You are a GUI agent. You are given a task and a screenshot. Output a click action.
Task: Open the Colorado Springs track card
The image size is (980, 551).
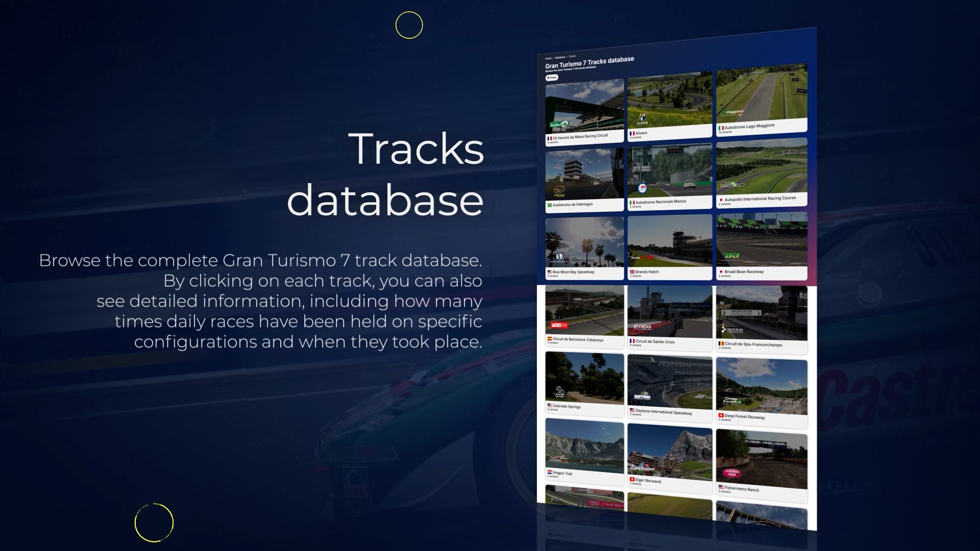[584, 380]
